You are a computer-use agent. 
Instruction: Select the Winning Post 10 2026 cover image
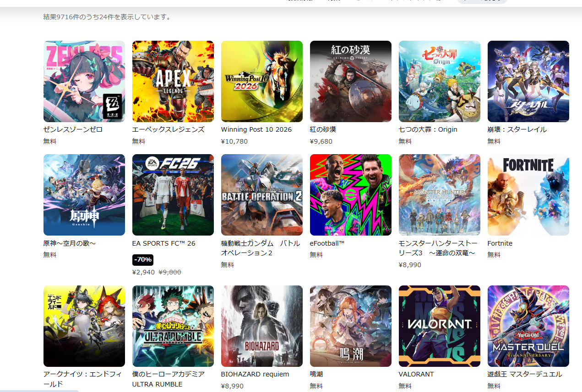tap(262, 81)
